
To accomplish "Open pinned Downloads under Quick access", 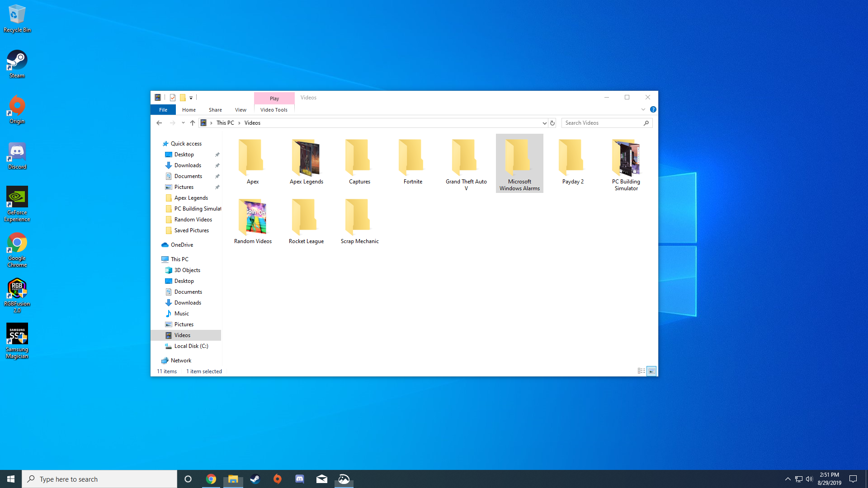I will [188, 165].
